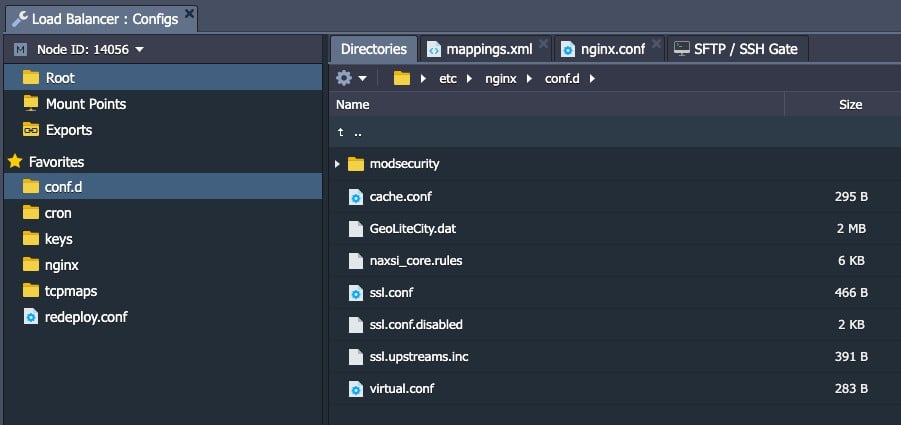The width and height of the screenshot is (901, 425).
Task: Click the cron folder icon in Favorites
Action: coord(31,212)
